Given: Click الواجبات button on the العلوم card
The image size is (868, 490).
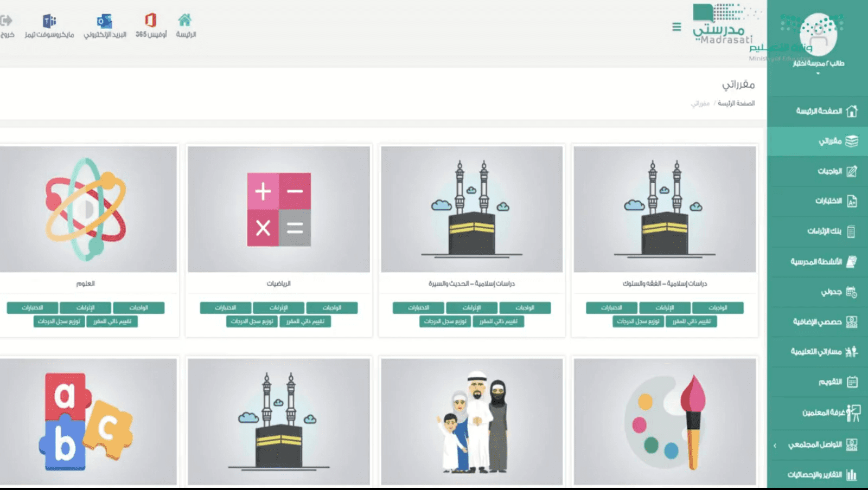Looking at the screenshot, I should [x=139, y=308].
